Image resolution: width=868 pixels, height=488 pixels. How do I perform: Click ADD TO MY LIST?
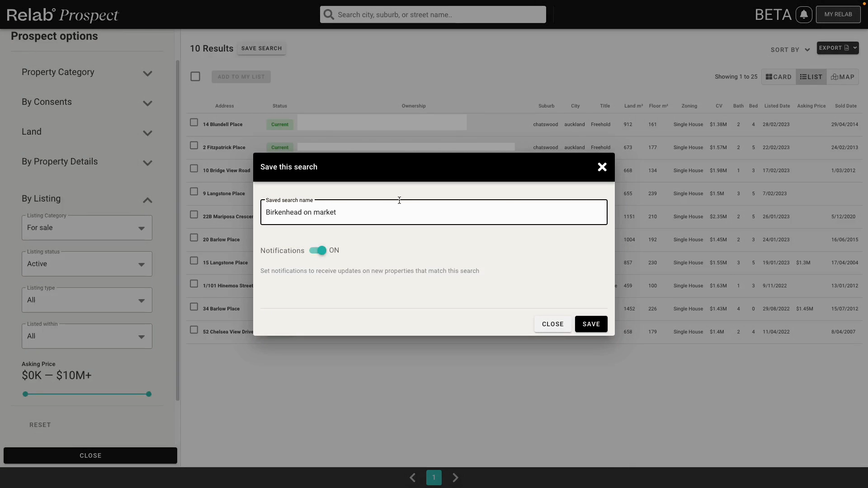coord(241,76)
